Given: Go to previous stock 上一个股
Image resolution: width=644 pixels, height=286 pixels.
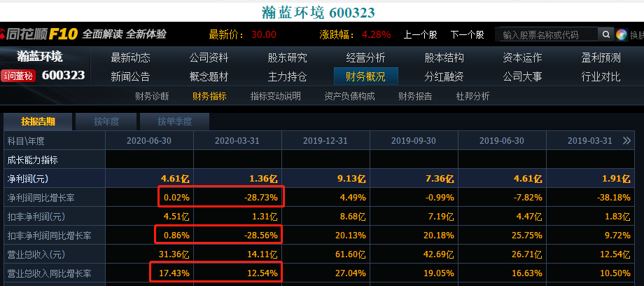Looking at the screenshot, I should 420,34.
